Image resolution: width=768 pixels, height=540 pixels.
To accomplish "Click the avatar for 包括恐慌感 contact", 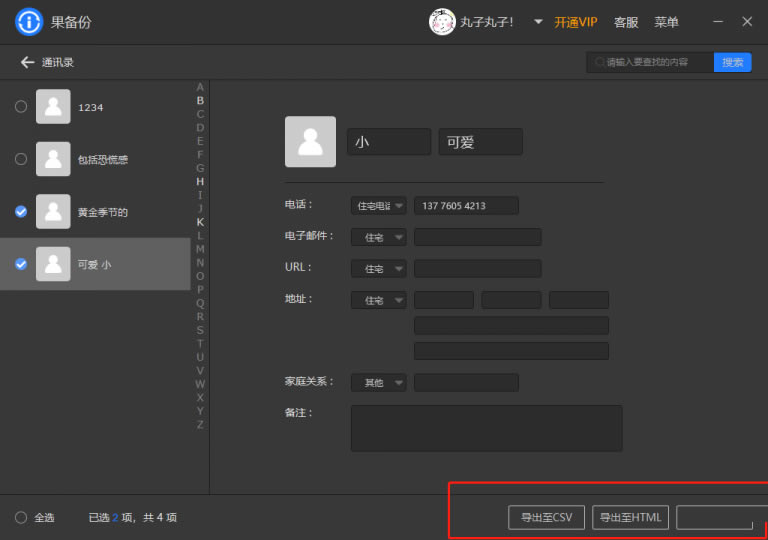I will 53,159.
